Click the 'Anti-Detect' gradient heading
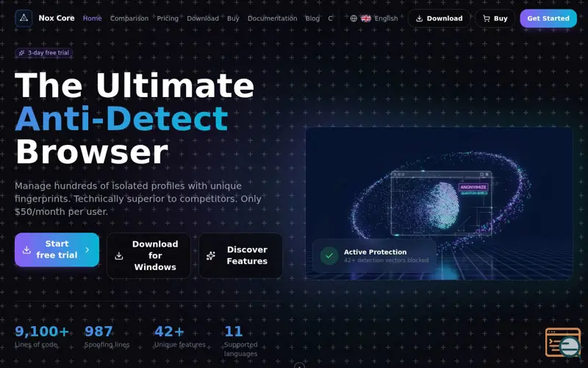The width and height of the screenshot is (588, 368). tap(121, 118)
